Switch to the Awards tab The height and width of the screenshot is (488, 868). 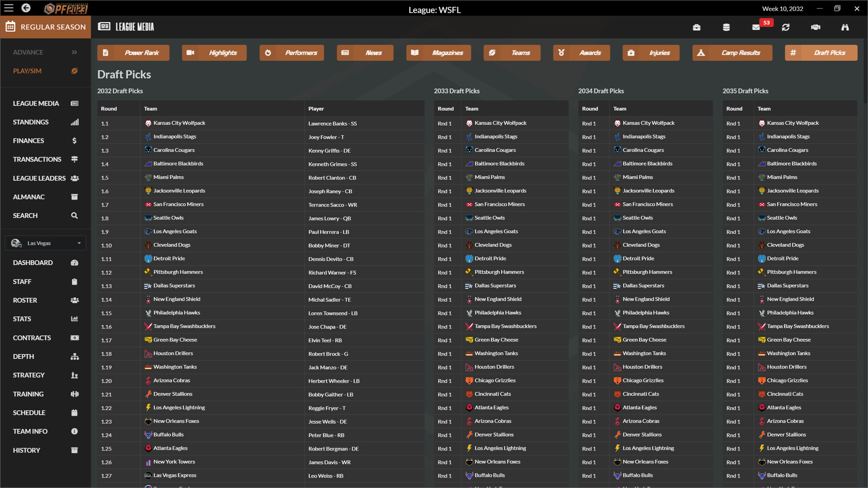(x=581, y=52)
